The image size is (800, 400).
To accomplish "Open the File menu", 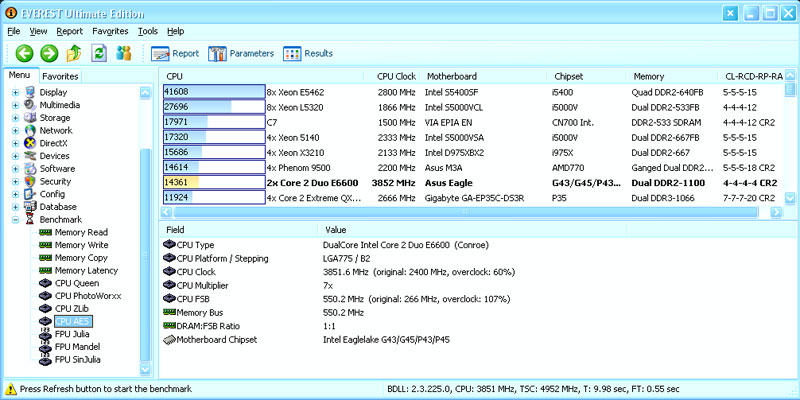I will pos(14,31).
